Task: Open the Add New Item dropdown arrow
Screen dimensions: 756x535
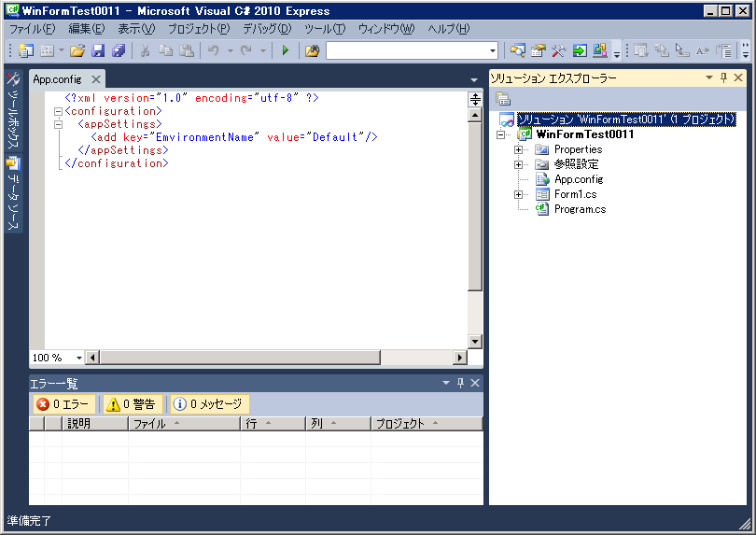Action: (62, 50)
